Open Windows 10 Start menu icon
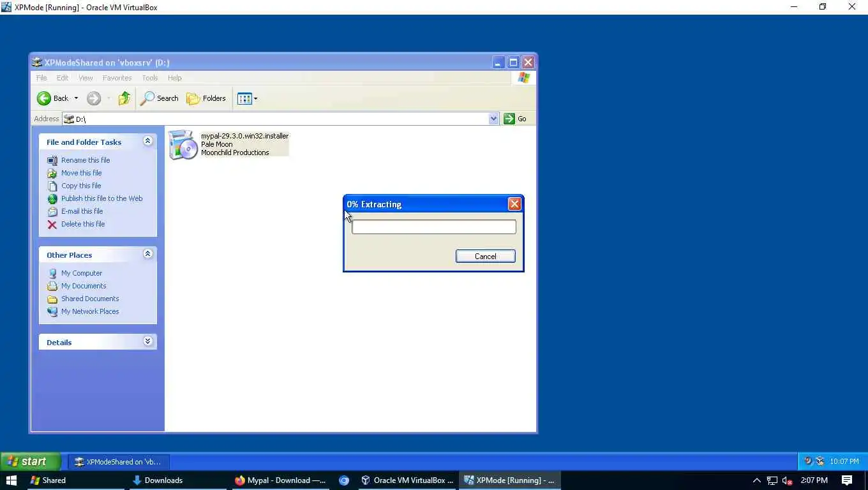This screenshot has height=490, width=868. tap(11, 480)
